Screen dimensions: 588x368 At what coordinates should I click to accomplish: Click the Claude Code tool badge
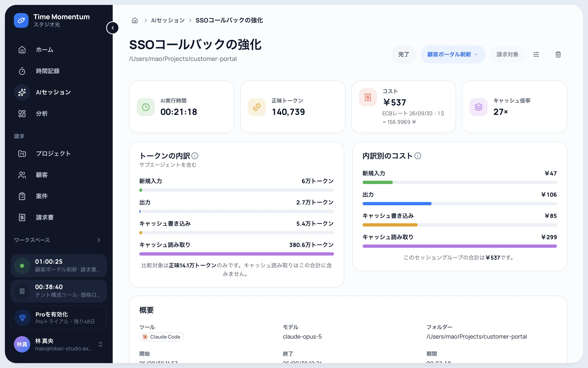(x=161, y=337)
